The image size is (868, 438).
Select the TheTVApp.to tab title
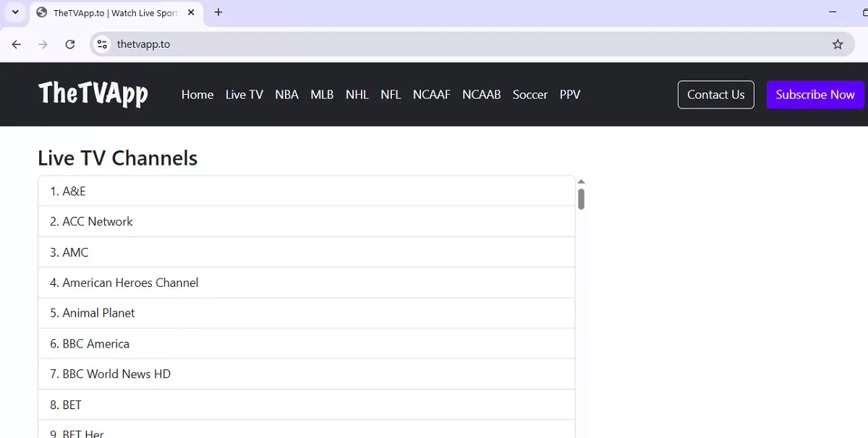point(116,13)
